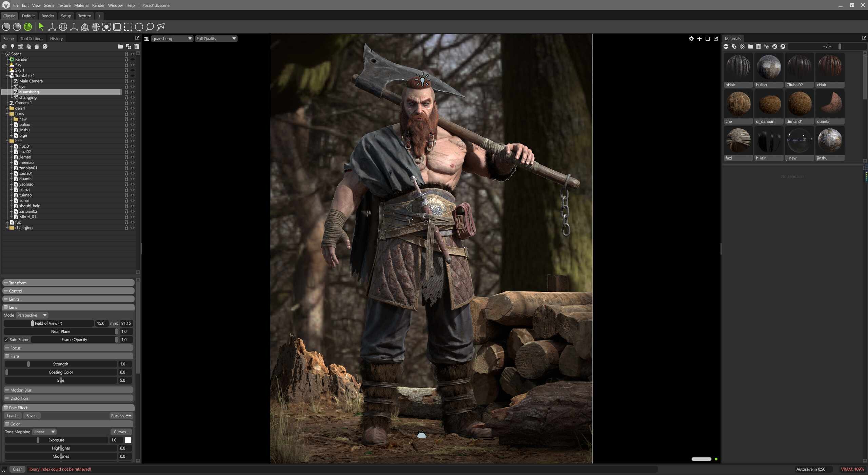Add a new light object

point(13,46)
